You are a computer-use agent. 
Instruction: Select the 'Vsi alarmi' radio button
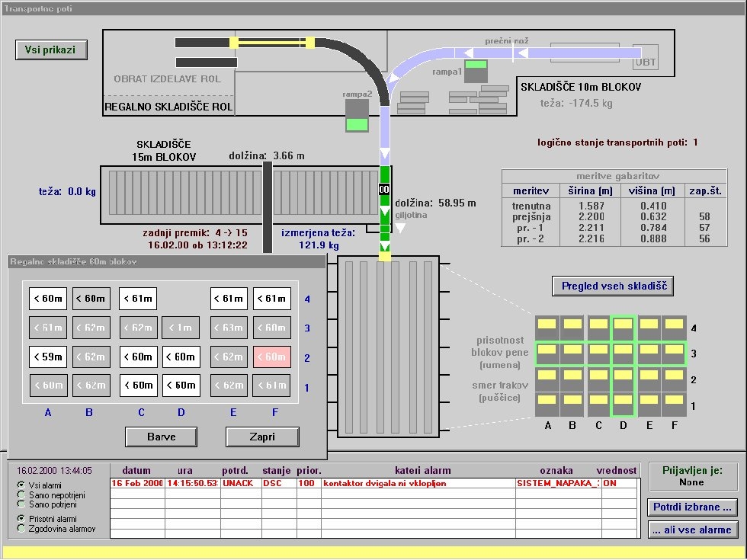pos(21,485)
